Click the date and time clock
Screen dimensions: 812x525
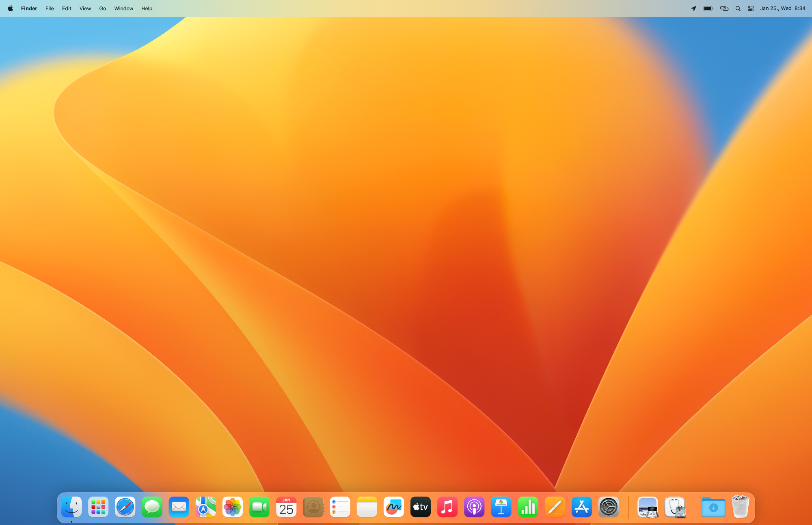click(x=782, y=9)
